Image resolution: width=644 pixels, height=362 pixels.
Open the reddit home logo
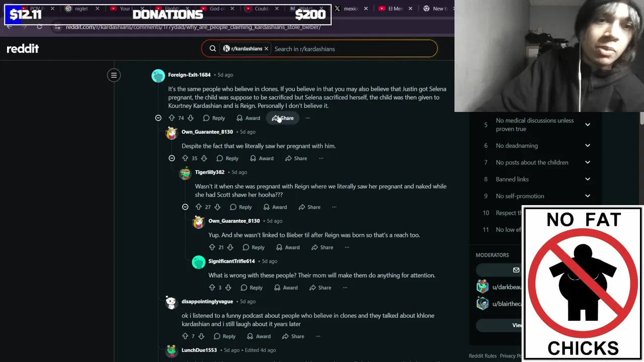click(x=23, y=49)
